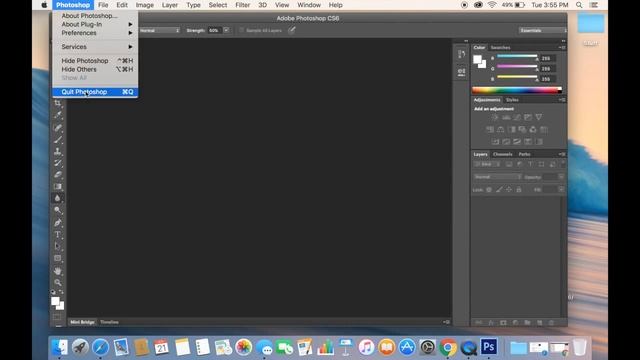This screenshot has height=360, width=640.
Task: Choose Quit Photoshop from the menu
Action: click(95, 92)
